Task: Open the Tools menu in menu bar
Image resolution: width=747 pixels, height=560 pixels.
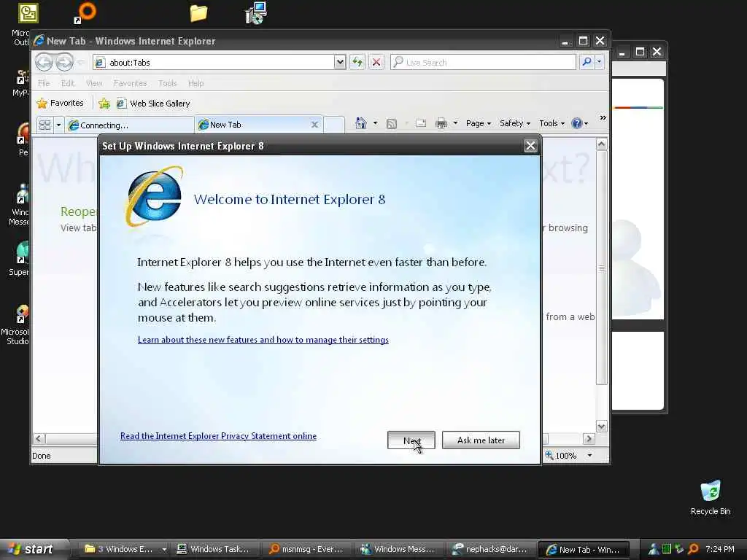Action: 168,83
